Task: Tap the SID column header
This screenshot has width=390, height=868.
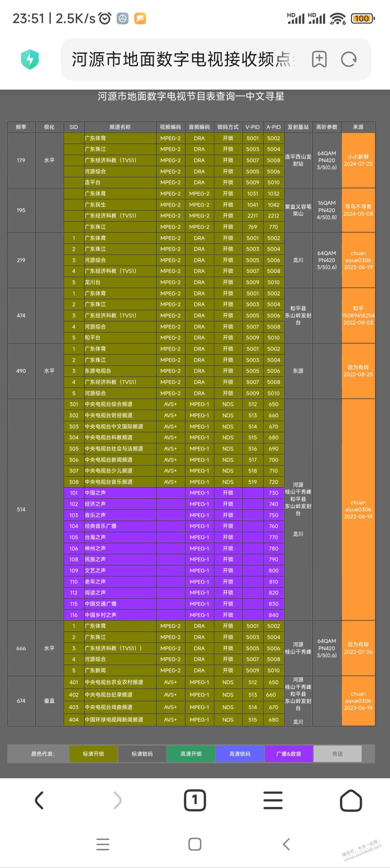Action: (x=74, y=127)
